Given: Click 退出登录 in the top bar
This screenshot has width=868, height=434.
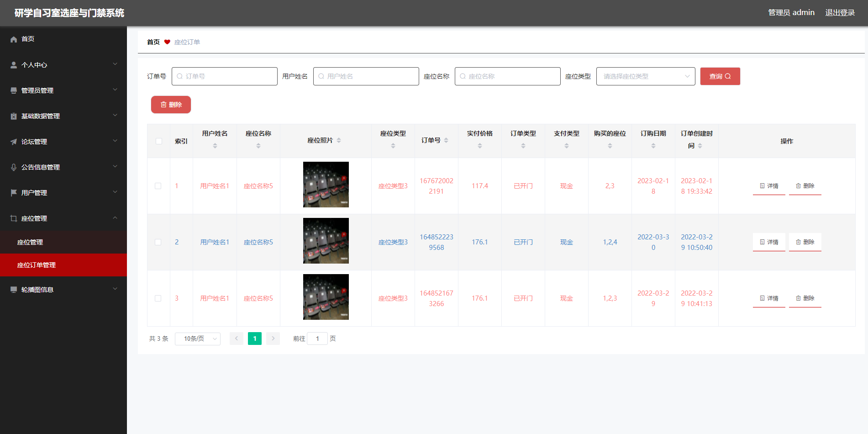Looking at the screenshot, I should point(840,13).
